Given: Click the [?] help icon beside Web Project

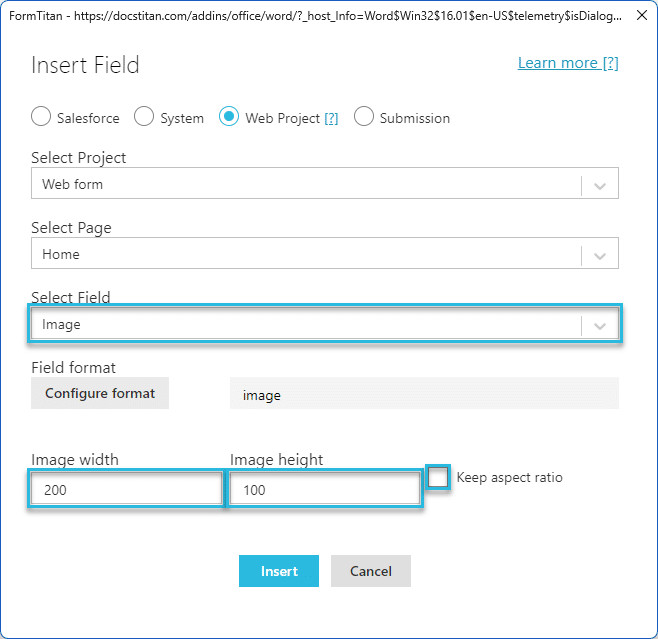Looking at the screenshot, I should click(x=331, y=118).
